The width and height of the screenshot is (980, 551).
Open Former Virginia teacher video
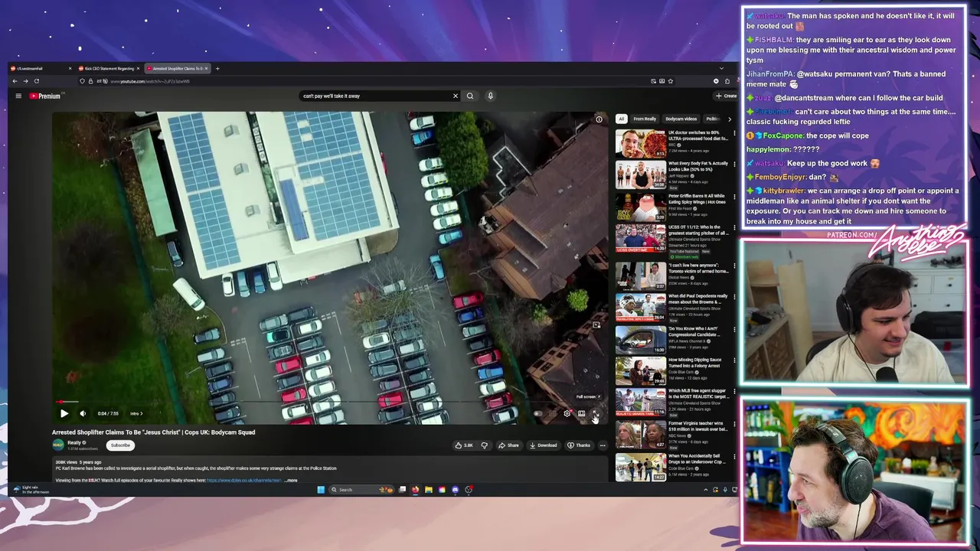click(x=641, y=435)
